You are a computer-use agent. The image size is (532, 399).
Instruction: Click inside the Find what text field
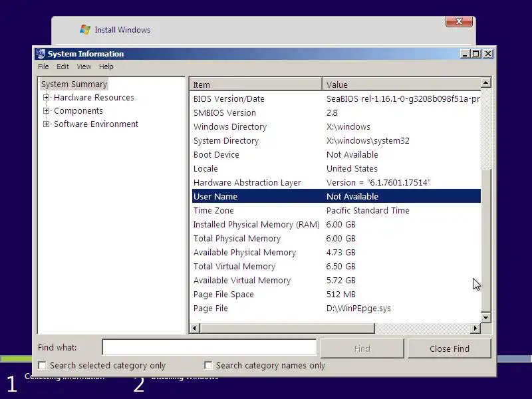click(x=209, y=347)
